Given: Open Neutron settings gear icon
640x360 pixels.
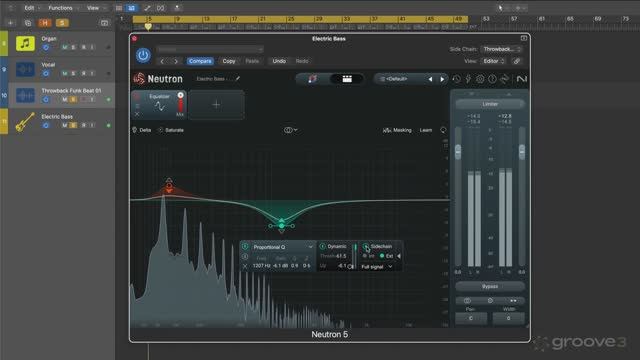Looking at the screenshot, I should (x=480, y=79).
